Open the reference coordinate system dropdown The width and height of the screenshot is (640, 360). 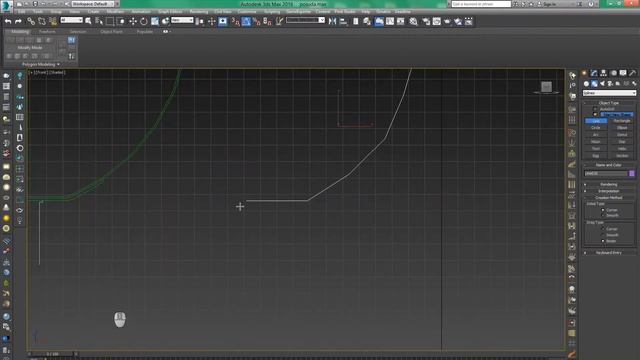coord(182,20)
